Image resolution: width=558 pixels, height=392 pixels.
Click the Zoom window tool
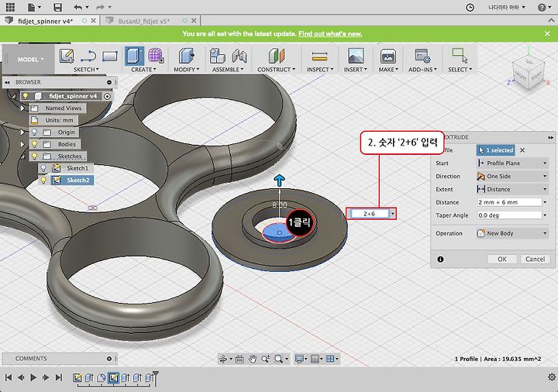pyautogui.click(x=265, y=359)
